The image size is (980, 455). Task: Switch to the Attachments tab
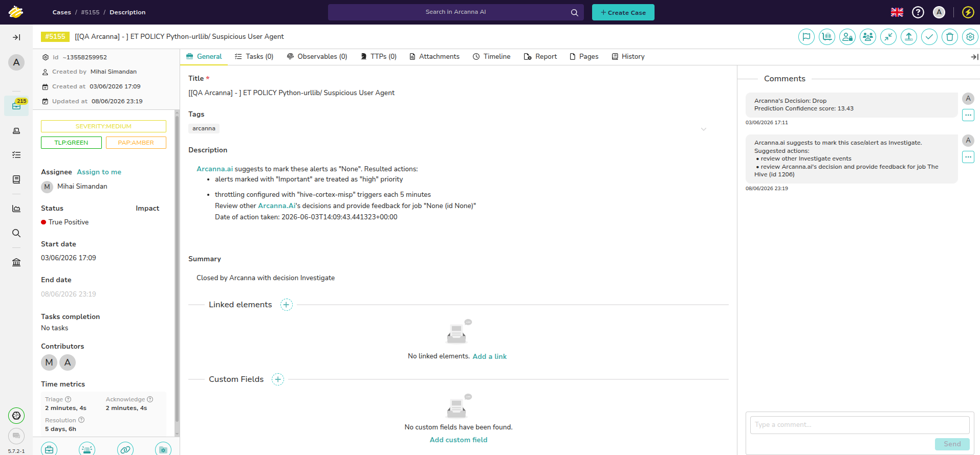point(434,57)
